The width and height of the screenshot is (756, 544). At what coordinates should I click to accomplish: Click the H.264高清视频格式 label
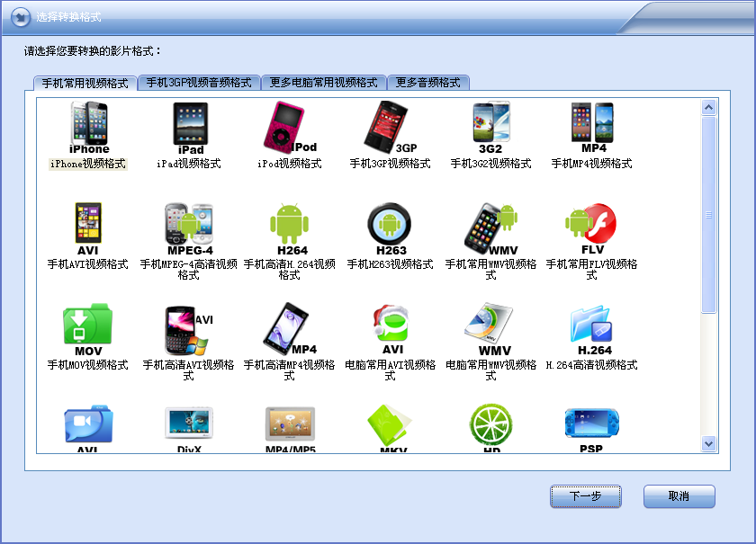click(591, 365)
